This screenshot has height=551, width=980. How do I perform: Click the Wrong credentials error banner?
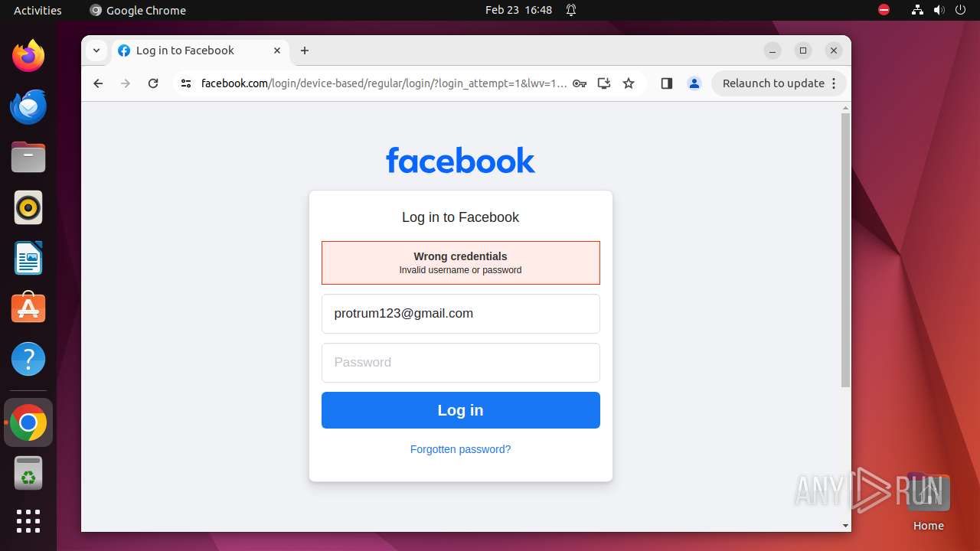(x=460, y=262)
